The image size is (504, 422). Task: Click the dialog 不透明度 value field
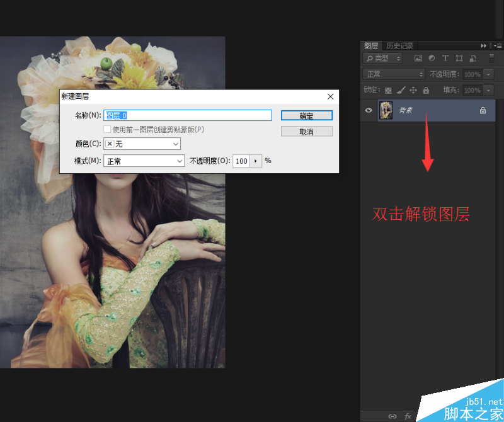click(x=241, y=161)
